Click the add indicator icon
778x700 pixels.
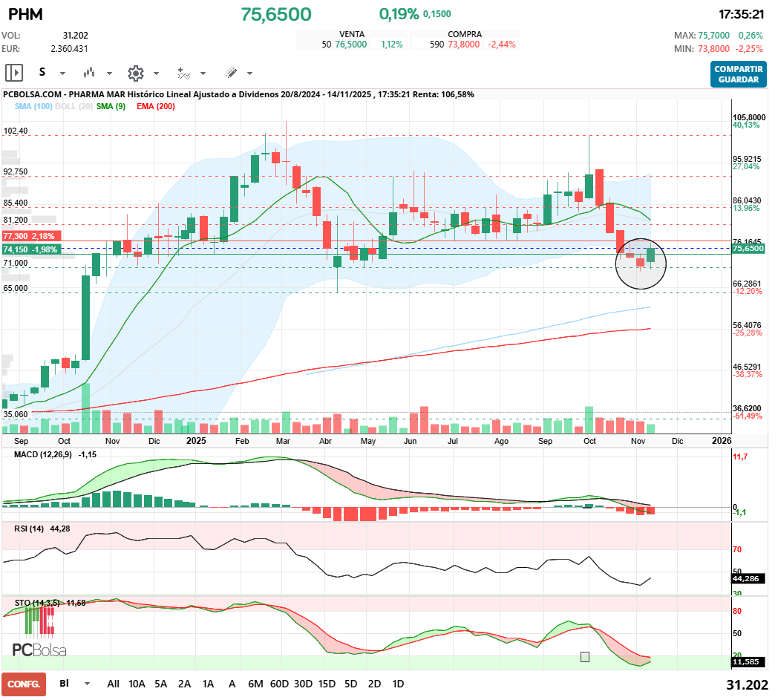183,73
